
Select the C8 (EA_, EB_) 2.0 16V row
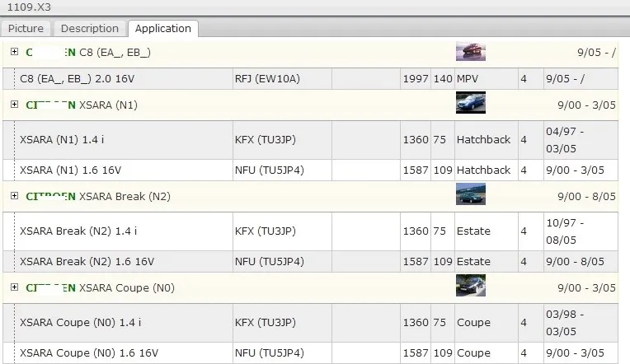(310, 79)
